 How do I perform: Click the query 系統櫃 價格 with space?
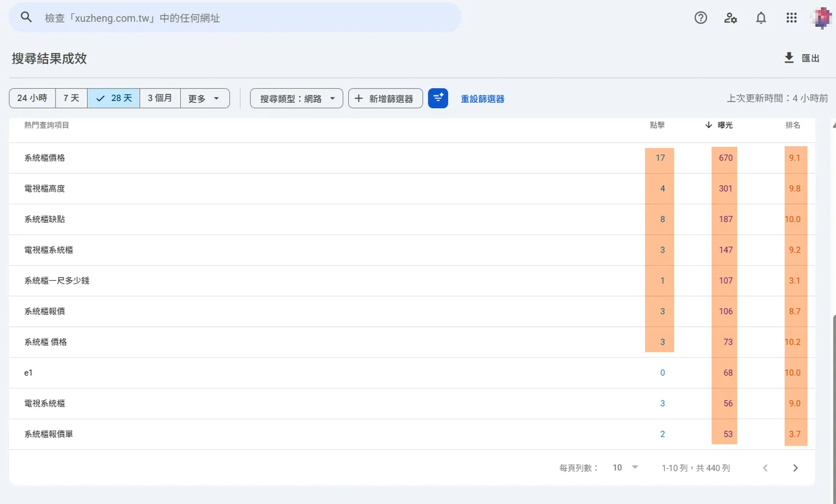point(46,342)
